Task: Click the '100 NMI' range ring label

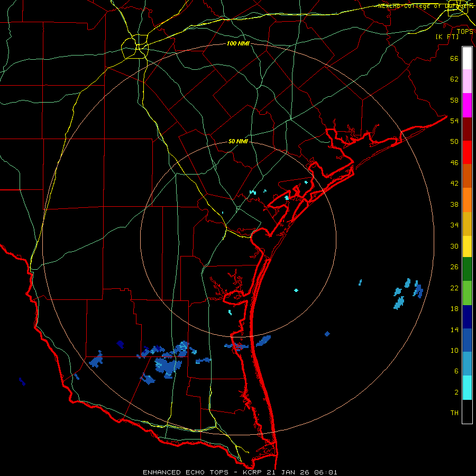Action: (x=238, y=44)
